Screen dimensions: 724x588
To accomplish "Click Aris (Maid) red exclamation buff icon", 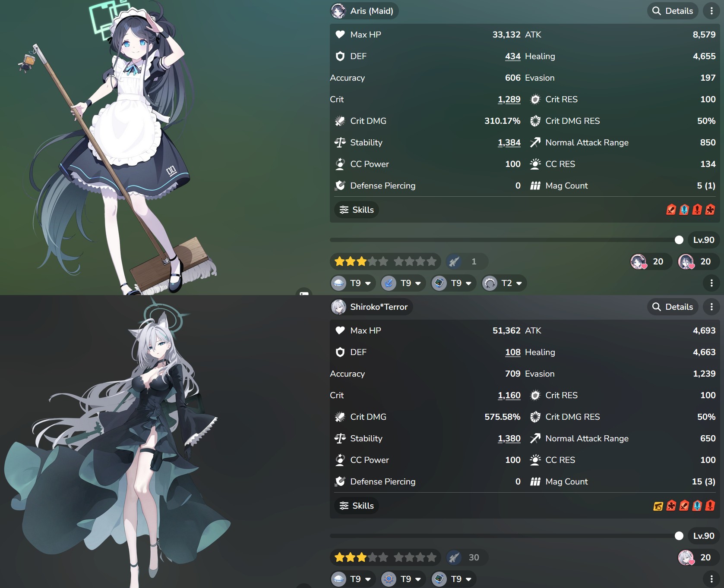I will (x=697, y=210).
